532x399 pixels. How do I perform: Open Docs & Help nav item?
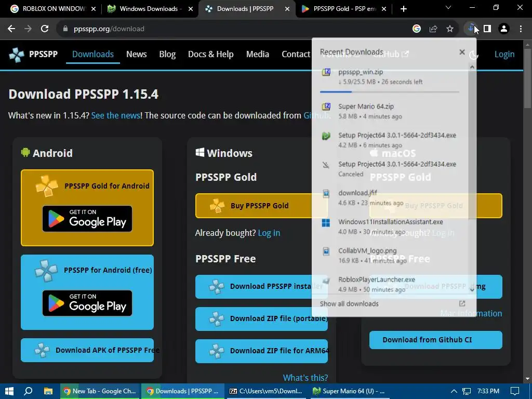click(211, 54)
